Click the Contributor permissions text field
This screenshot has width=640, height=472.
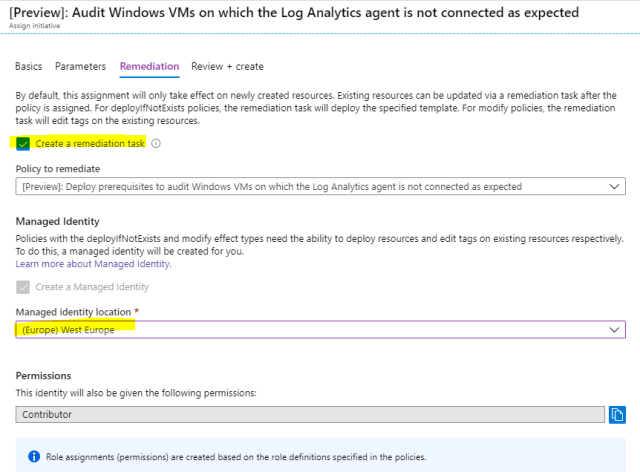click(x=310, y=413)
